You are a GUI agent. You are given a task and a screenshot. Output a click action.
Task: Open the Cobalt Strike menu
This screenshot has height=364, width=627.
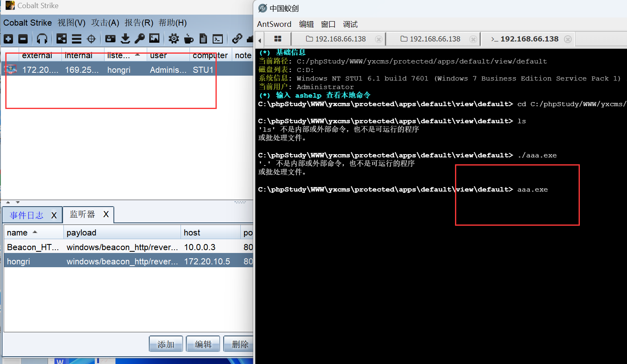tap(28, 23)
